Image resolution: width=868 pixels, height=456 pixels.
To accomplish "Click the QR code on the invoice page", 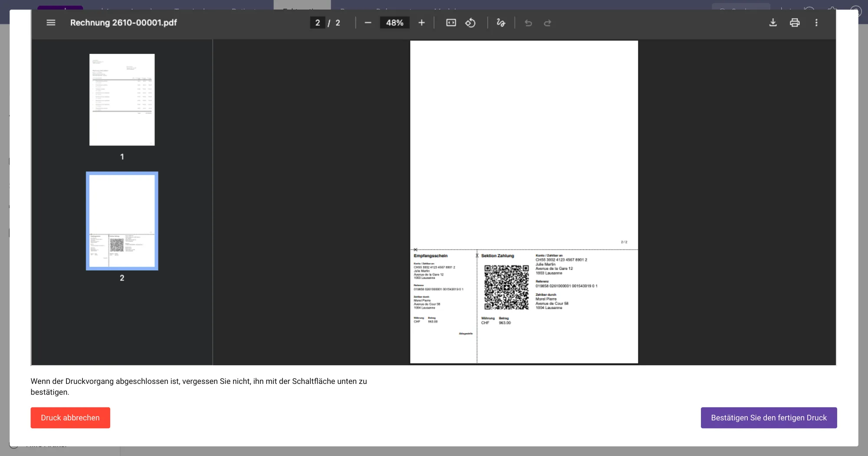I will click(506, 287).
